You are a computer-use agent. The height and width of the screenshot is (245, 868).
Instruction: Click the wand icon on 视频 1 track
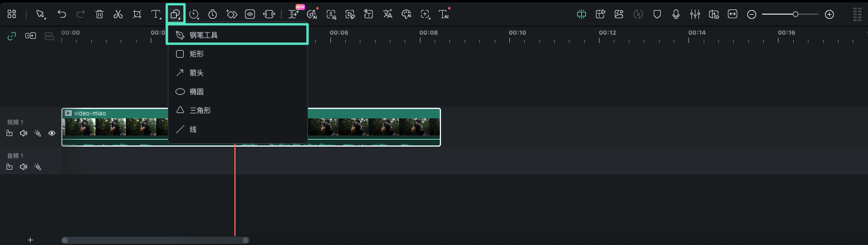point(38,134)
